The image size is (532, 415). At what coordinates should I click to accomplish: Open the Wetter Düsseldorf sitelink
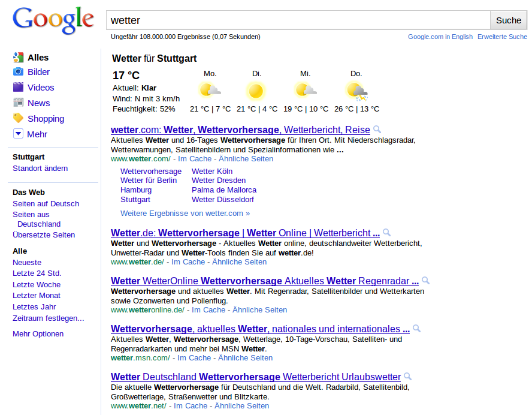(223, 199)
